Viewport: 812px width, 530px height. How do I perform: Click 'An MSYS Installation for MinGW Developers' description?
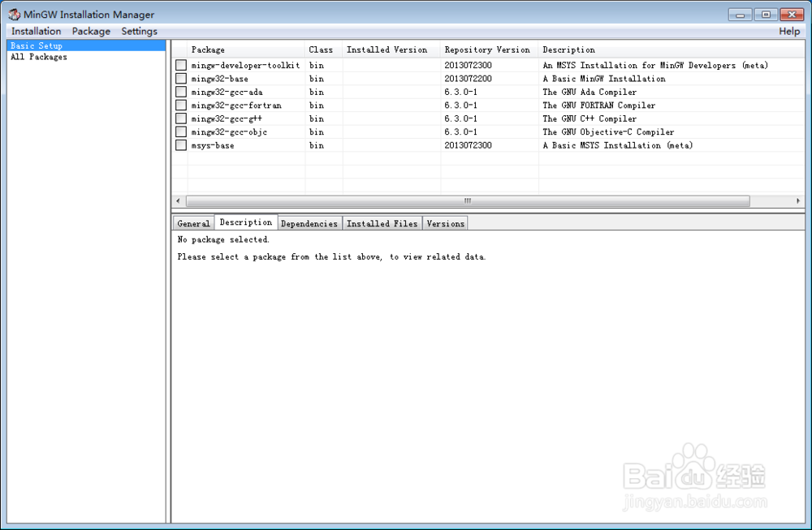(x=655, y=65)
